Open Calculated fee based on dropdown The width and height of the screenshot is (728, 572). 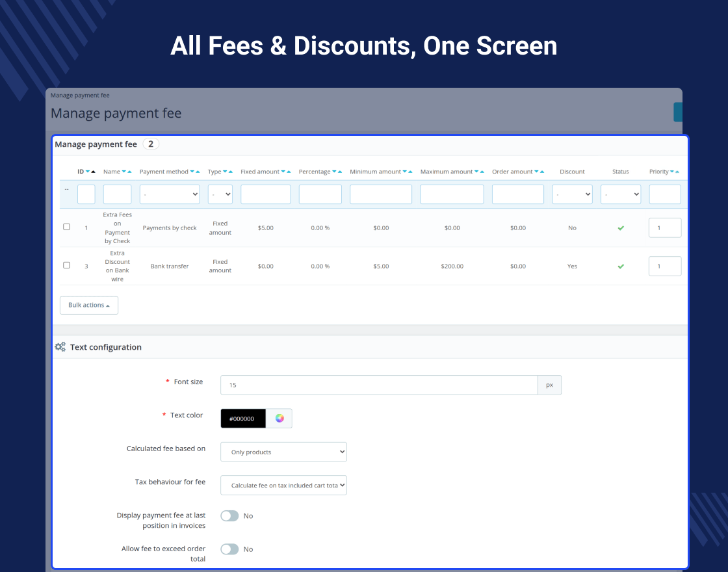pos(283,452)
